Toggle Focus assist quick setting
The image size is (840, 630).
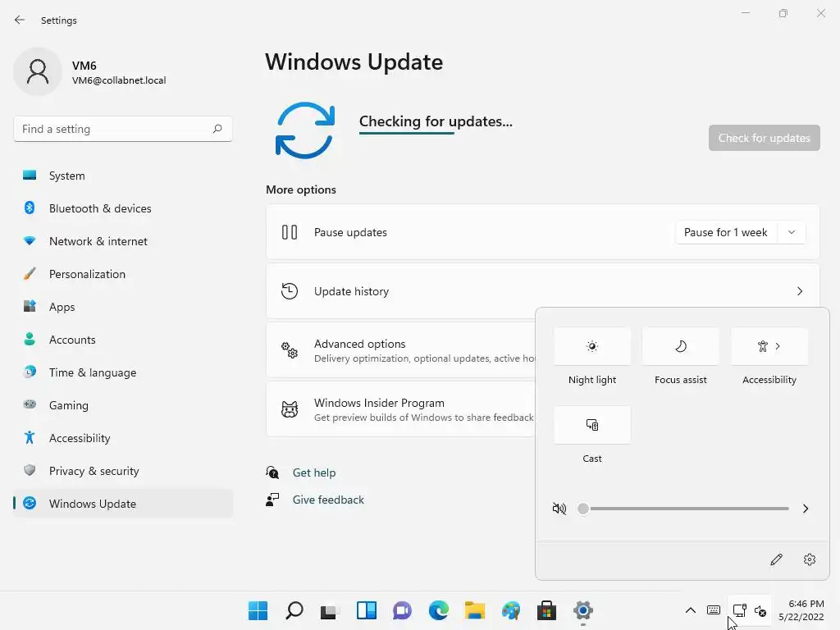pos(680,347)
